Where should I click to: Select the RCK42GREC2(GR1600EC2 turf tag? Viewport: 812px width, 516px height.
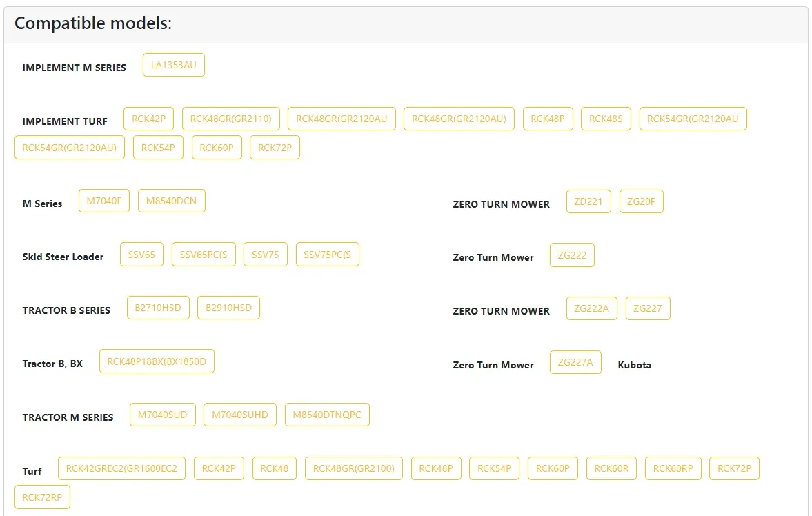[121, 468]
